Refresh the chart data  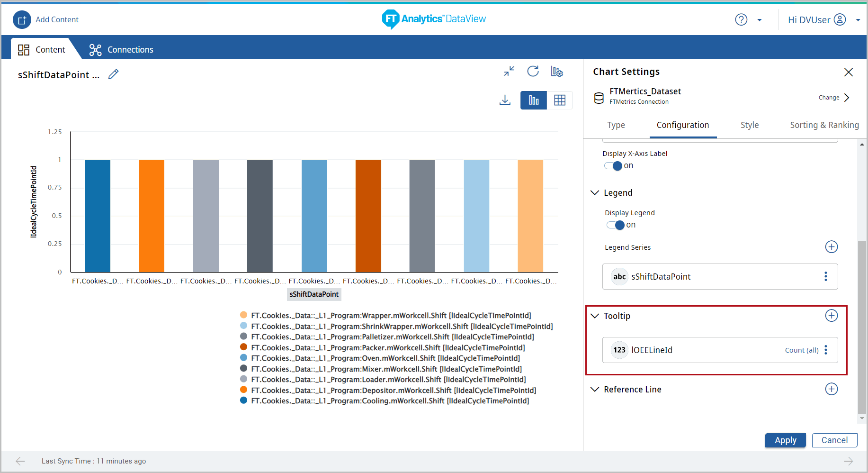coord(533,72)
